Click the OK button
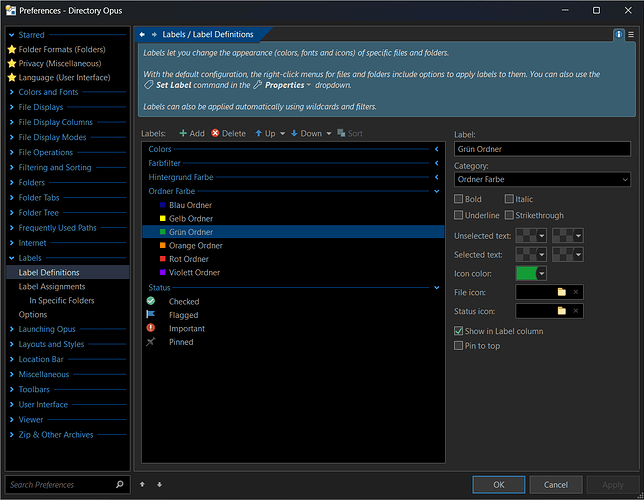The image size is (644, 500). pos(498,485)
